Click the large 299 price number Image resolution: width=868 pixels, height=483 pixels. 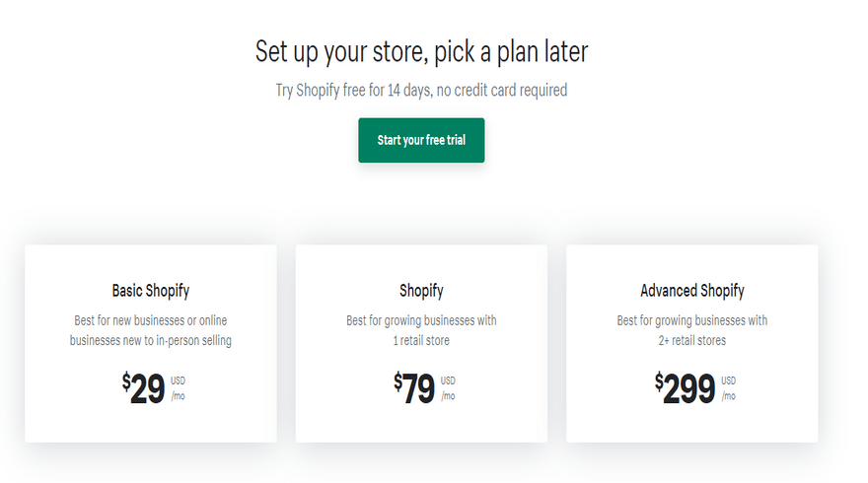pos(688,389)
